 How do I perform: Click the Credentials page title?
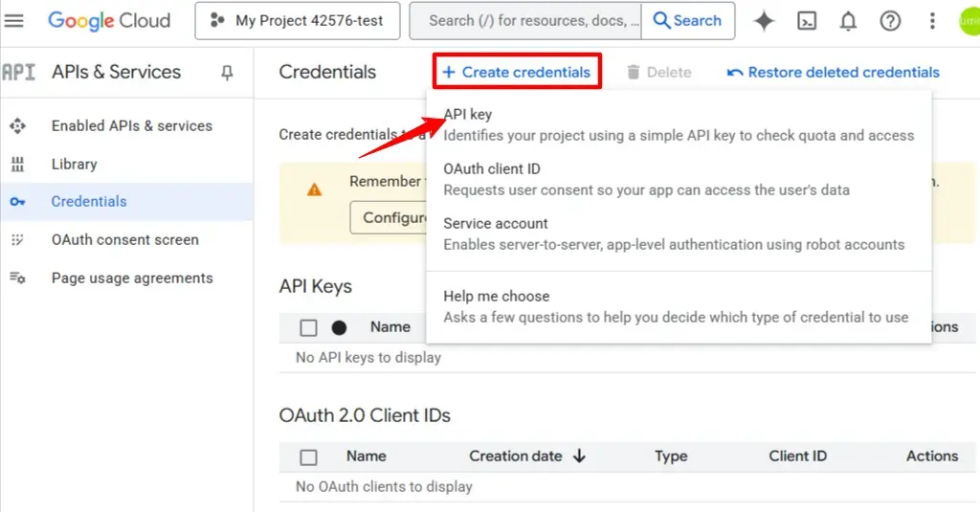point(327,72)
